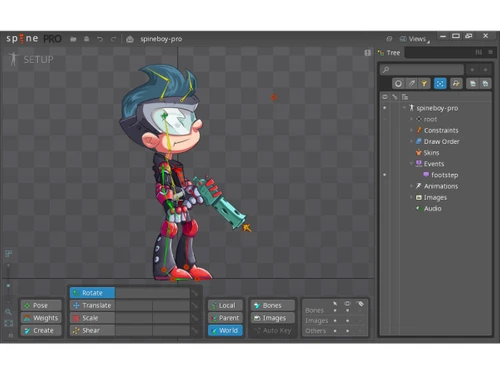This screenshot has width=500, height=375.
Task: Focus the tree search field
Action: [422, 70]
